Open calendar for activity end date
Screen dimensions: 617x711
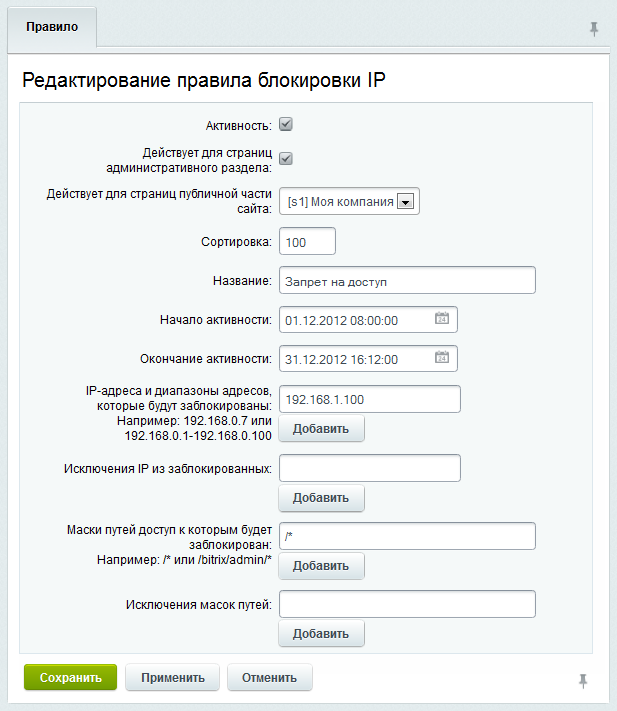[x=442, y=358]
